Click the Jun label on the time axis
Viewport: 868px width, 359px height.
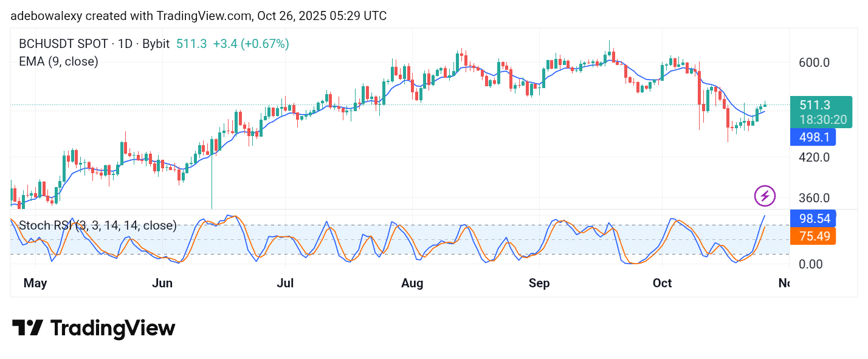[x=162, y=283]
